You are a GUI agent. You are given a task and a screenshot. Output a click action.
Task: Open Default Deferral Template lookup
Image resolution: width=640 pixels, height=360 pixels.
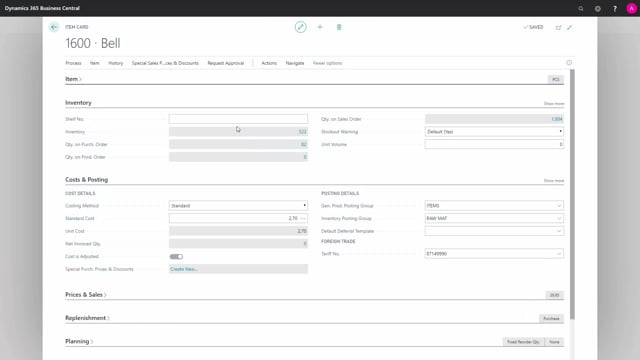[559, 231]
